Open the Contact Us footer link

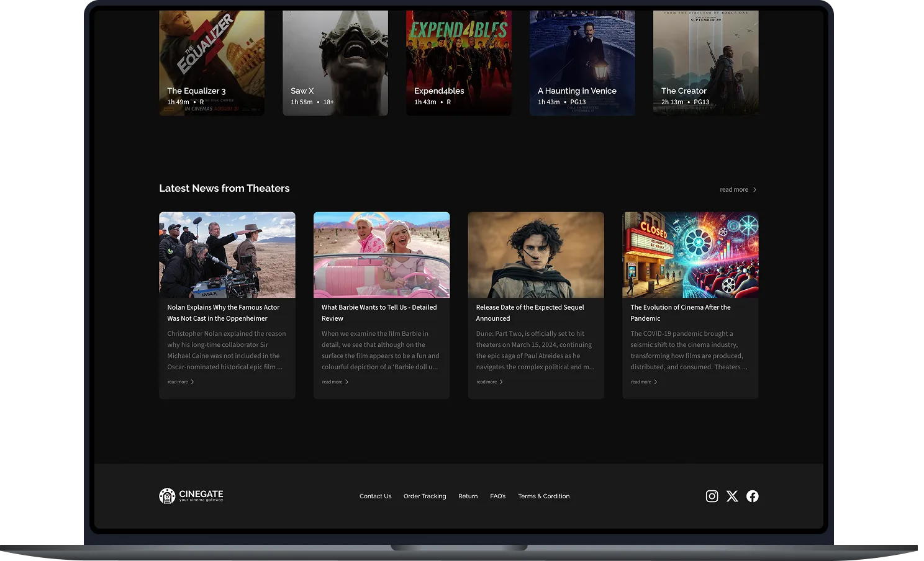(375, 496)
